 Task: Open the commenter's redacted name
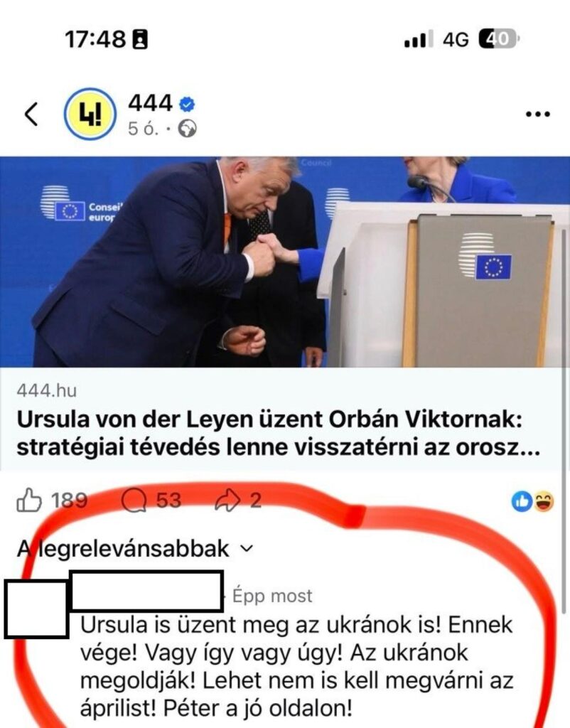[146, 591]
